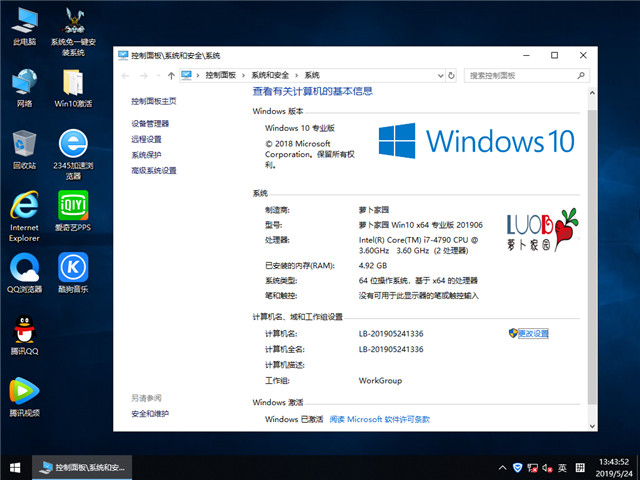The width and height of the screenshot is (640, 480).
Task: Click the 控制面板 taskbar window button
Action: coord(82,468)
